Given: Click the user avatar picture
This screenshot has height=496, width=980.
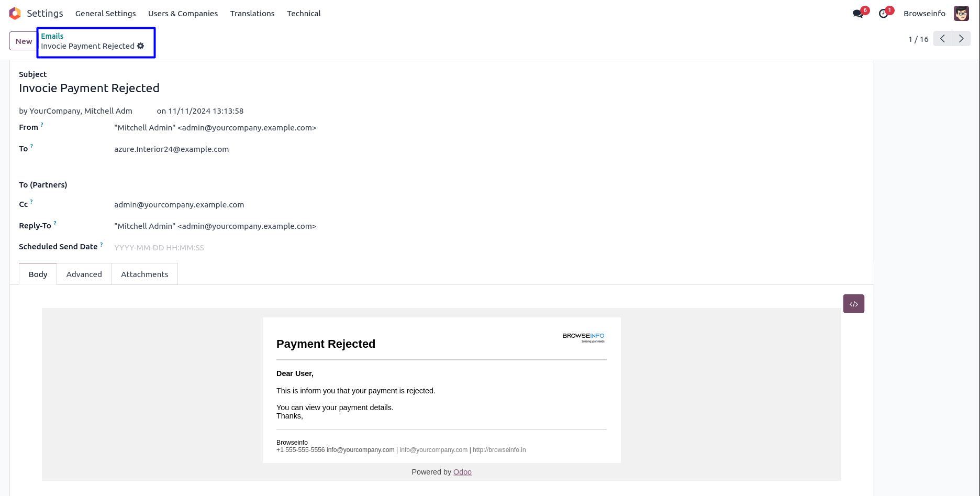Looking at the screenshot, I should tap(961, 14).
